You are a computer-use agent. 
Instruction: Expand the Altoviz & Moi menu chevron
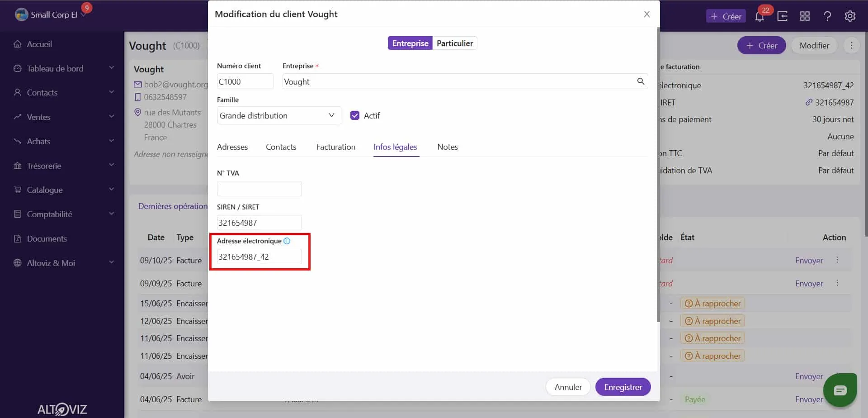point(111,262)
